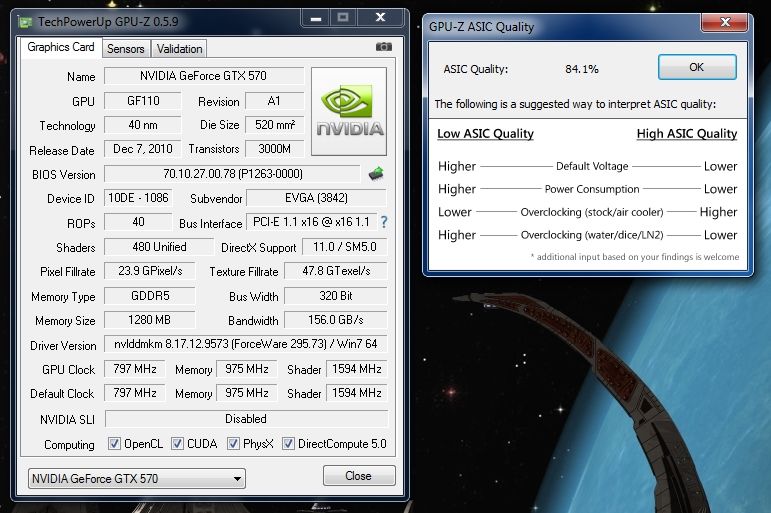Click the Device ID field 10DE - 1086
Screen dimensions: 771x513
point(138,198)
